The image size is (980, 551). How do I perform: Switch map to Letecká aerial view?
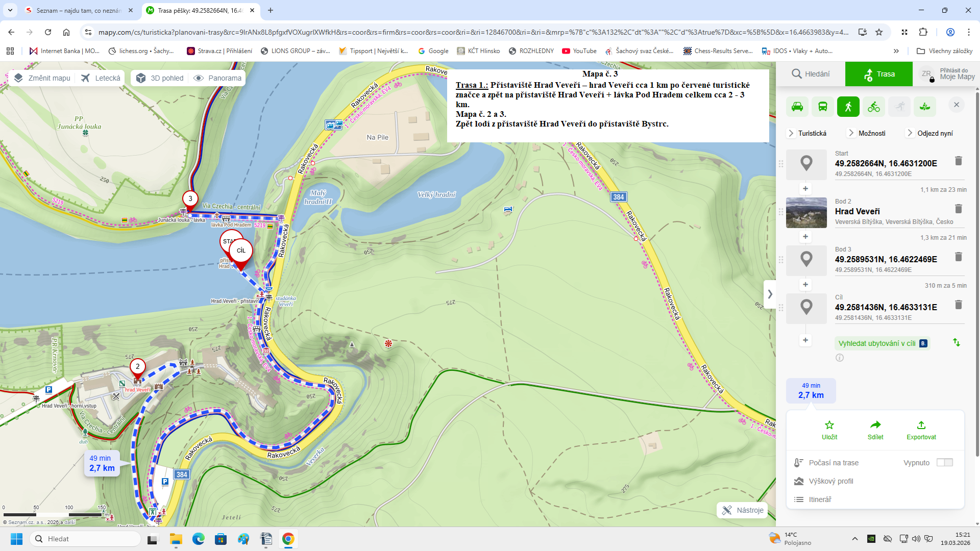point(102,78)
